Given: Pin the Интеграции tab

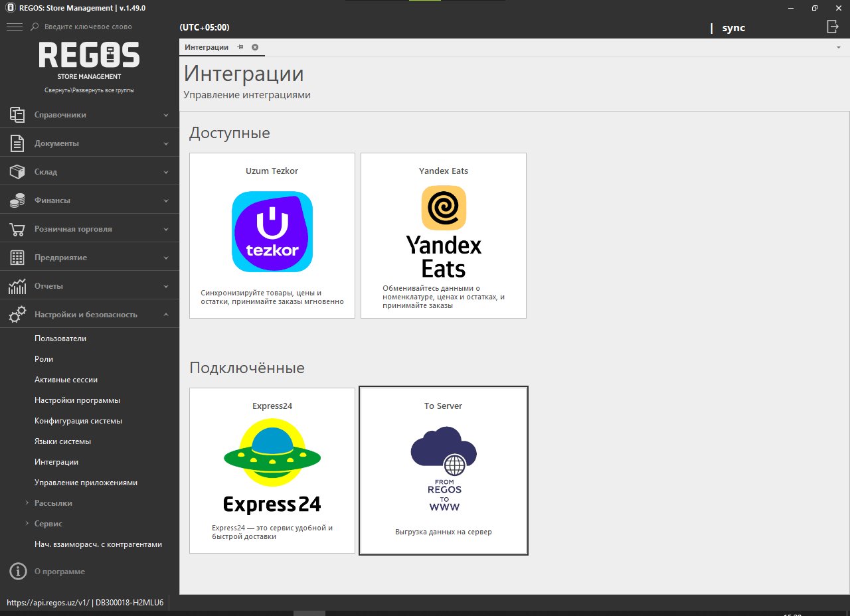Looking at the screenshot, I should click(x=240, y=47).
